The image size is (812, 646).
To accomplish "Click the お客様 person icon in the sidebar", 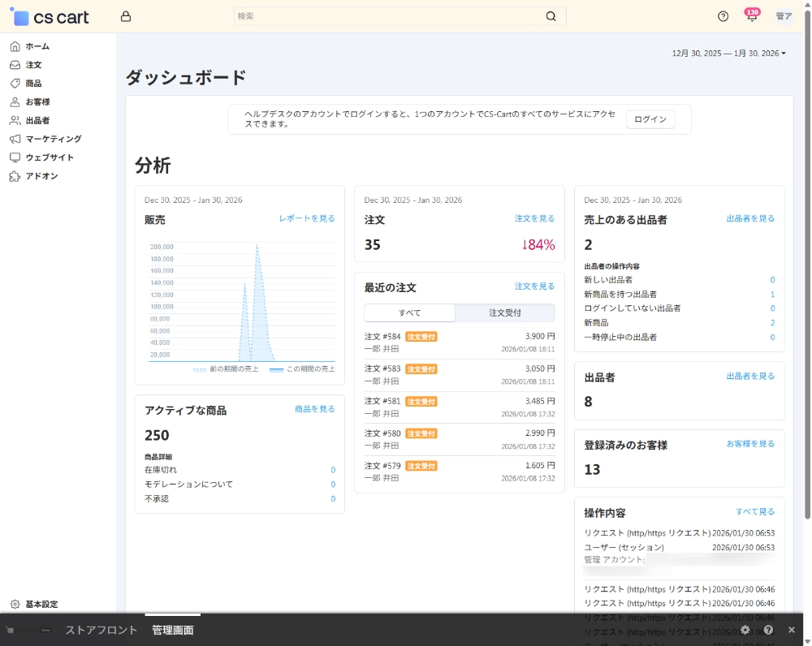I will pyautogui.click(x=14, y=101).
